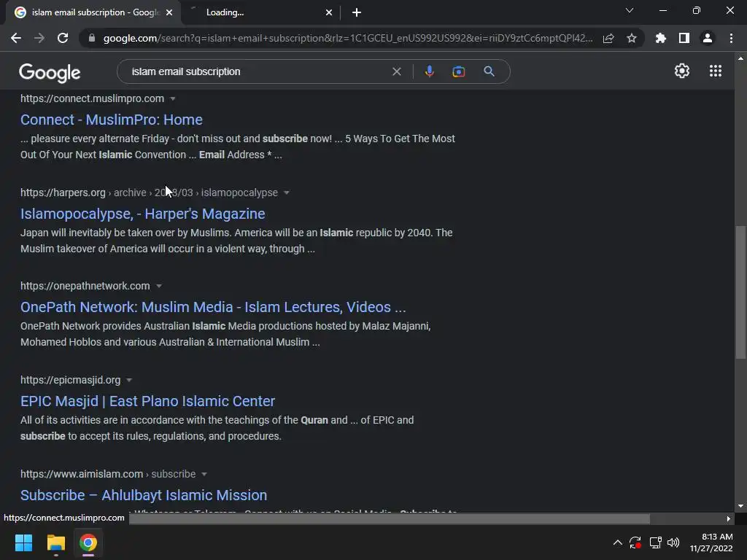Reload the current page
747x560 pixels.
pos(63,38)
